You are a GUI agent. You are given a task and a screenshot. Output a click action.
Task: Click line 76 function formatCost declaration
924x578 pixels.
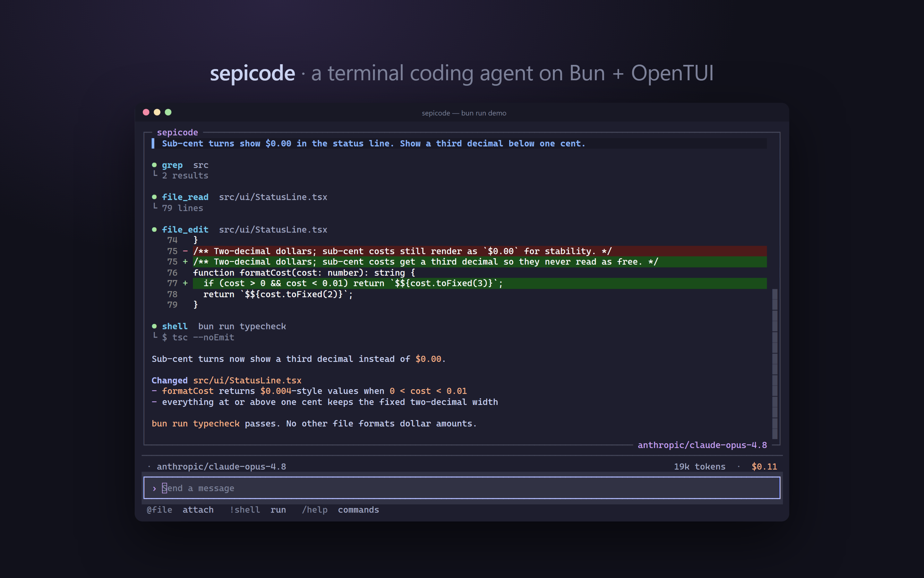click(x=304, y=273)
